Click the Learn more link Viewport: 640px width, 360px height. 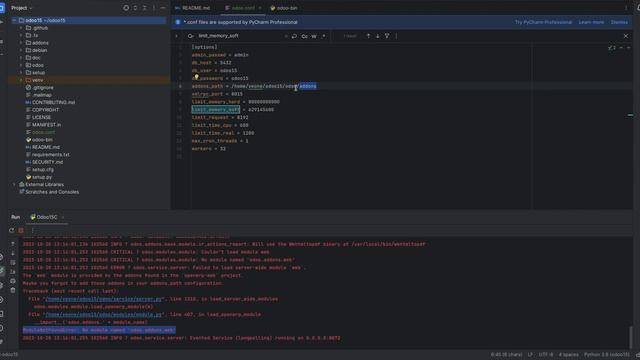591,22
